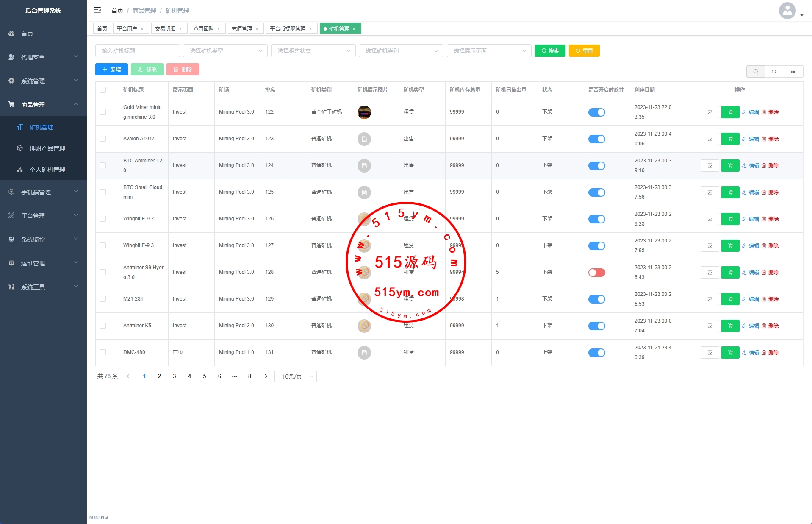Enable the Antminer S9 Hydro timeliness switch
Viewport: 812px width, 524px height.
point(596,273)
